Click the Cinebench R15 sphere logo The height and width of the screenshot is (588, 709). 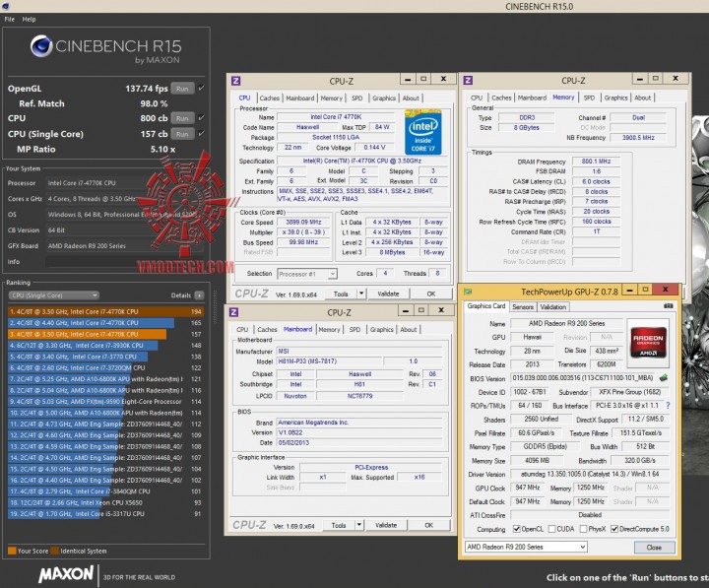pyautogui.click(x=41, y=46)
